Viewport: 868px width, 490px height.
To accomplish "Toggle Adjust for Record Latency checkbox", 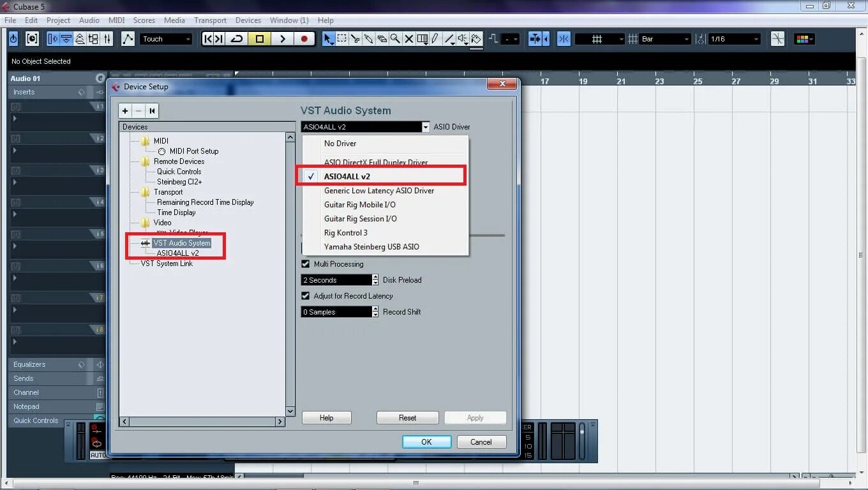I will 306,296.
